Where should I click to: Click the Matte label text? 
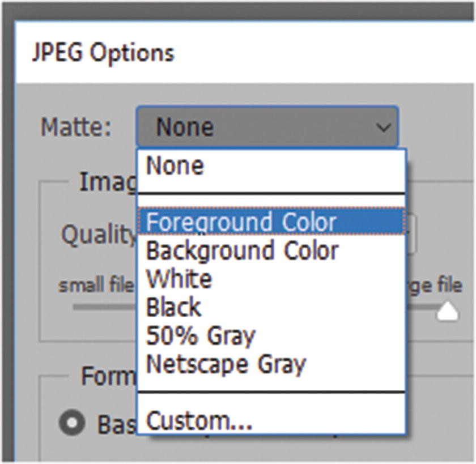pyautogui.click(x=76, y=127)
